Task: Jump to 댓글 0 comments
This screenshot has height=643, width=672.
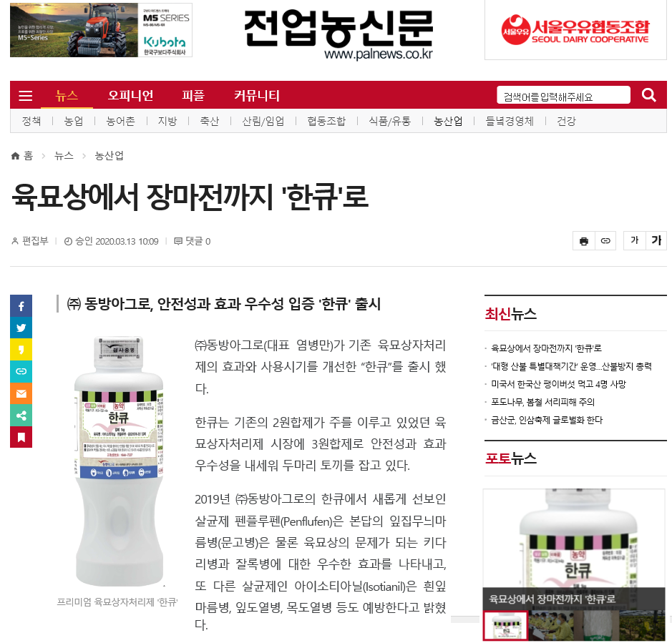Action: [193, 241]
